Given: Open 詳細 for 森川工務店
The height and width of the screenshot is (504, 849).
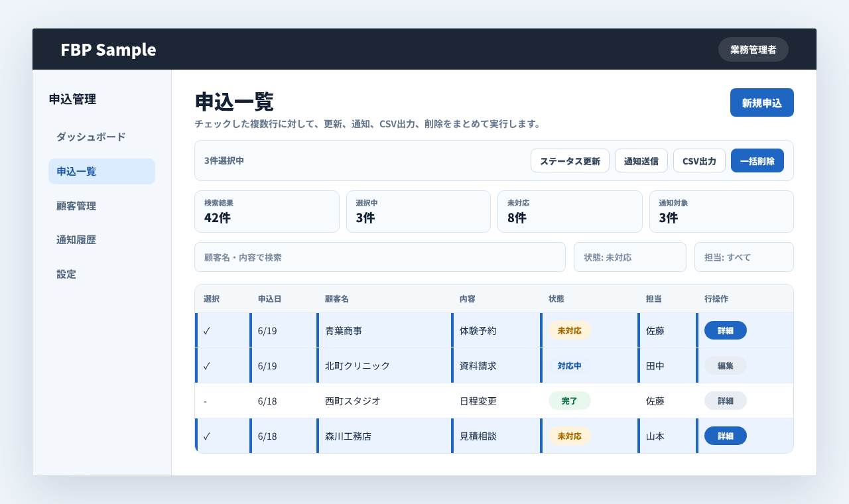Looking at the screenshot, I should (x=726, y=436).
